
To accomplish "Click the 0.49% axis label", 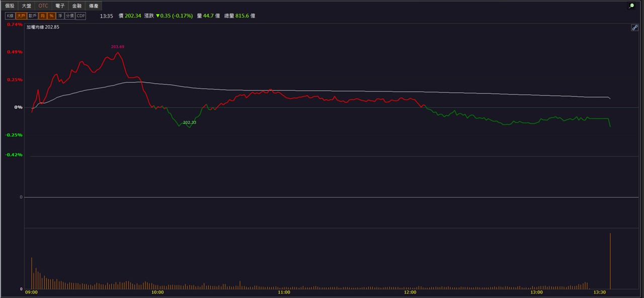I will [15, 52].
